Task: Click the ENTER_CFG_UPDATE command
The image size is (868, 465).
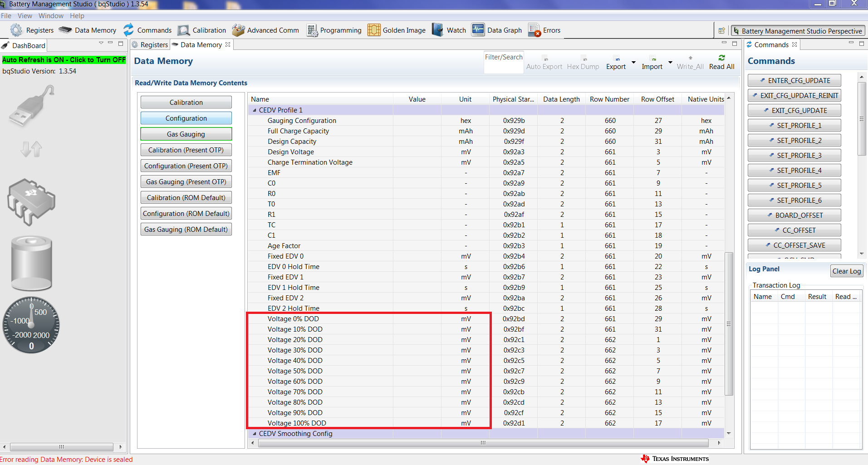Action: [794, 80]
